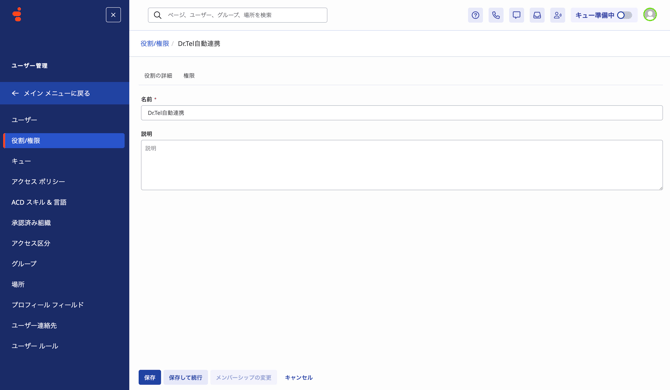Screen dimensions: 670x390
Task: Open the chat message icon
Action: (x=517, y=15)
